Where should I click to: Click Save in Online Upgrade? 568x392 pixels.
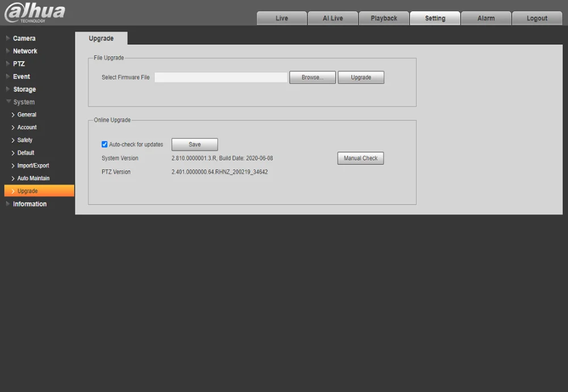(194, 144)
